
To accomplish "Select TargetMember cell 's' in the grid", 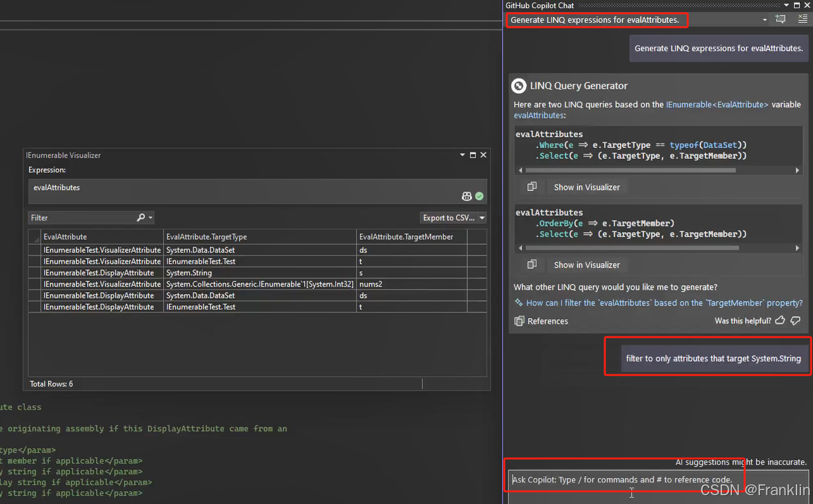I will point(412,273).
